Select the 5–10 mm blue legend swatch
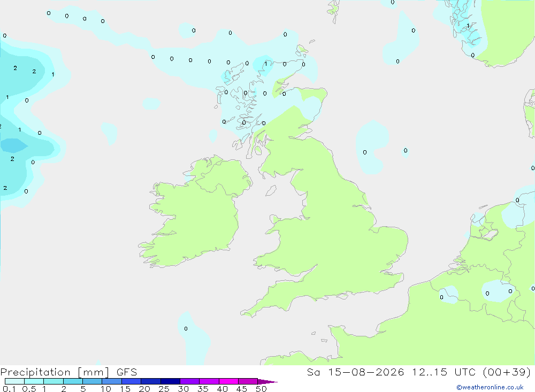 tap(92, 381)
